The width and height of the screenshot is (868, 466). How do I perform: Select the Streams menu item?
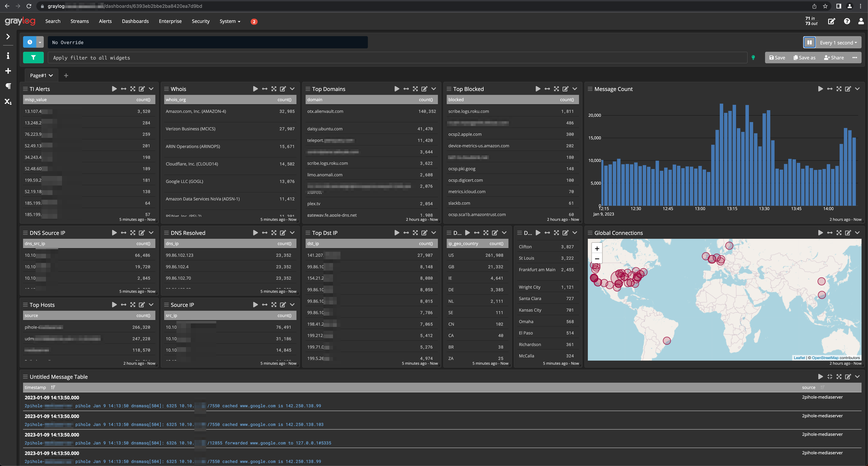[x=80, y=21]
